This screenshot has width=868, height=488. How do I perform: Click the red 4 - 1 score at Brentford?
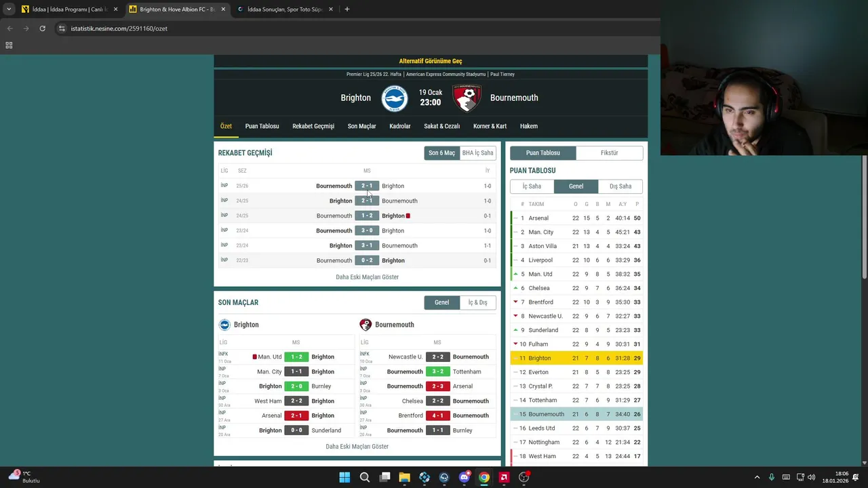point(438,415)
